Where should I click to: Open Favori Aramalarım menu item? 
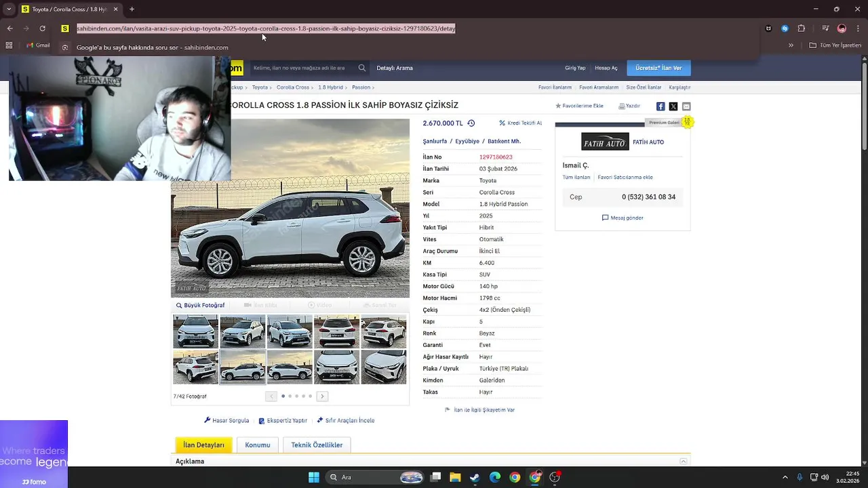[599, 87]
